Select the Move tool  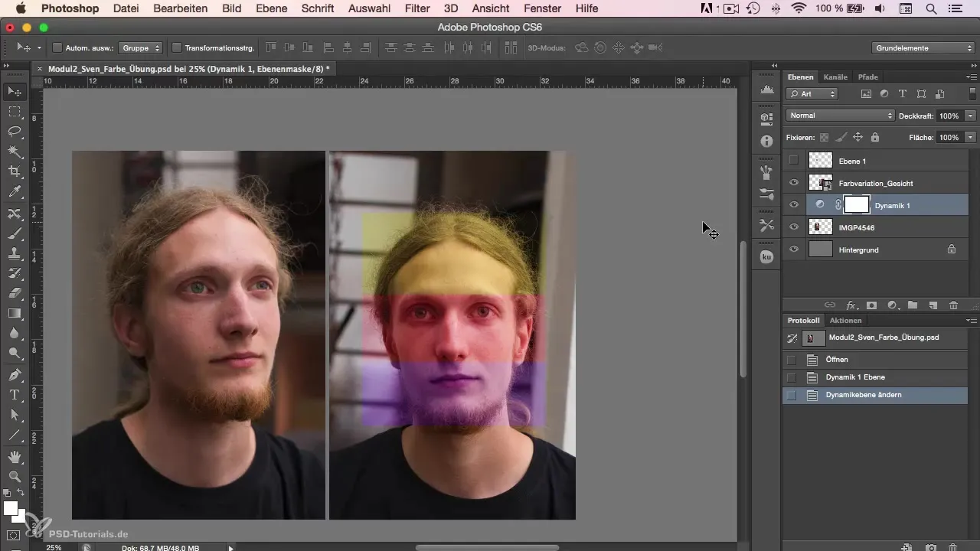pos(15,92)
